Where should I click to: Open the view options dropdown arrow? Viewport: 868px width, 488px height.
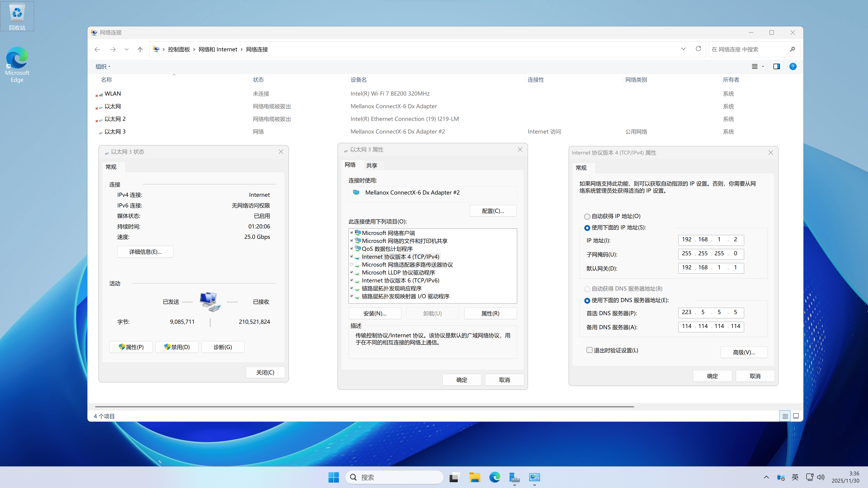point(763,67)
